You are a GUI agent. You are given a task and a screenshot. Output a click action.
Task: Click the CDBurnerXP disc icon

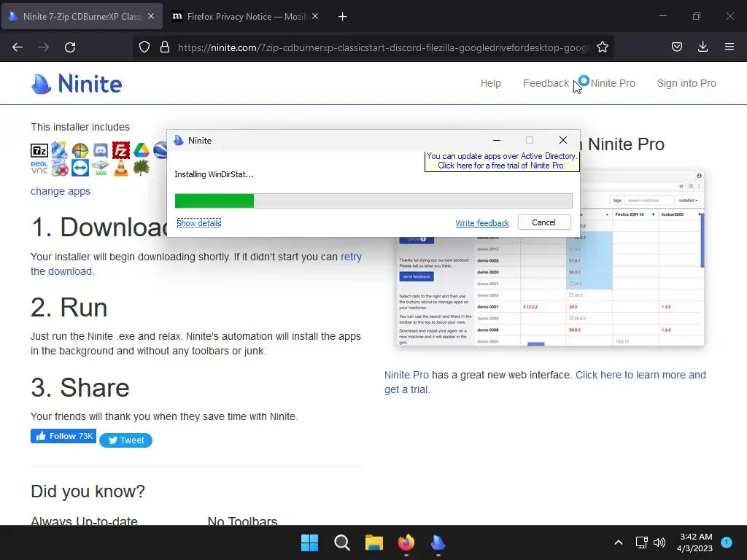pyautogui.click(x=60, y=150)
